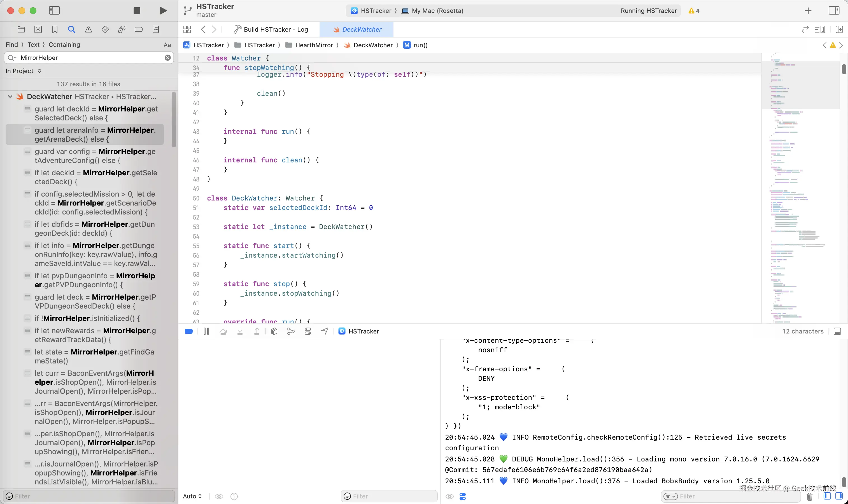Toggle the right inspector panel
848x504 pixels.
834,11
